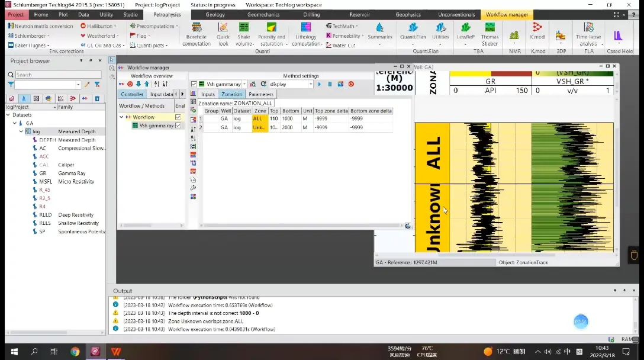Viewport: 644px width, 360px height.
Task: Open the K.mod tool
Action: 537,31
